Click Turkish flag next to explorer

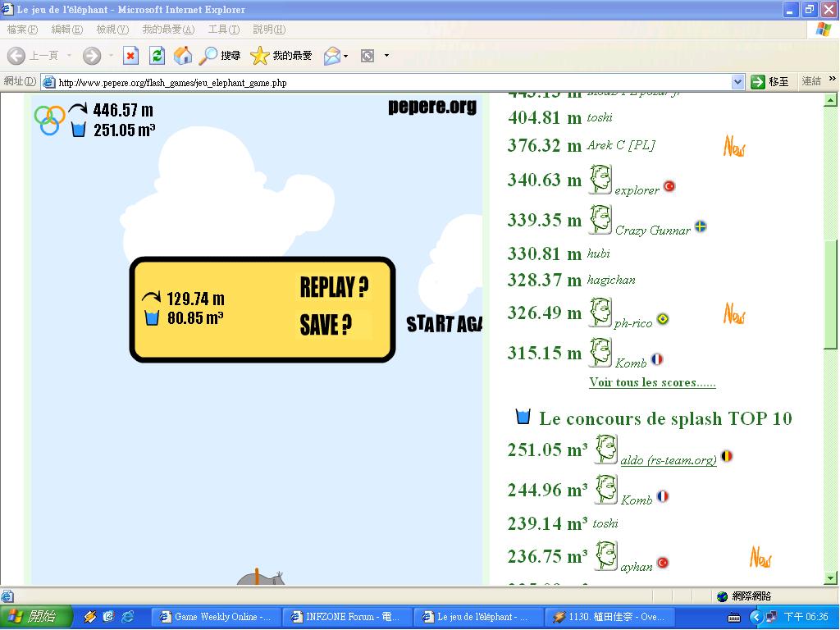pos(669,186)
